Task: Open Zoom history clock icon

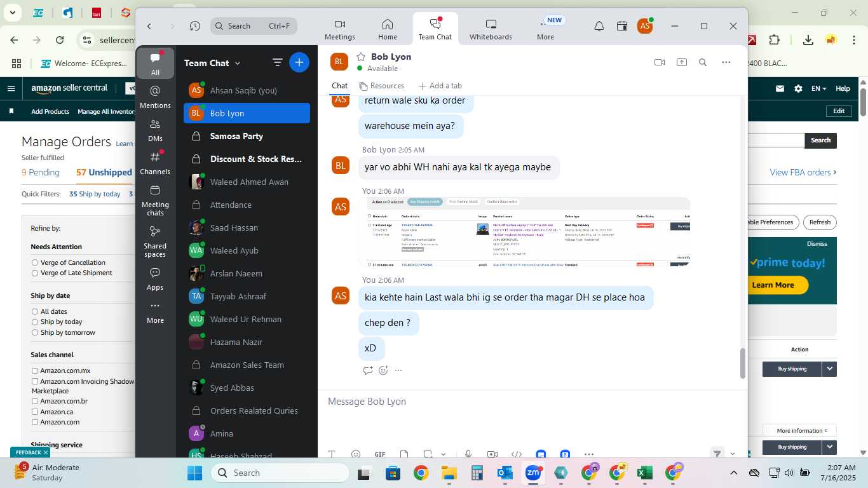Action: (195, 26)
